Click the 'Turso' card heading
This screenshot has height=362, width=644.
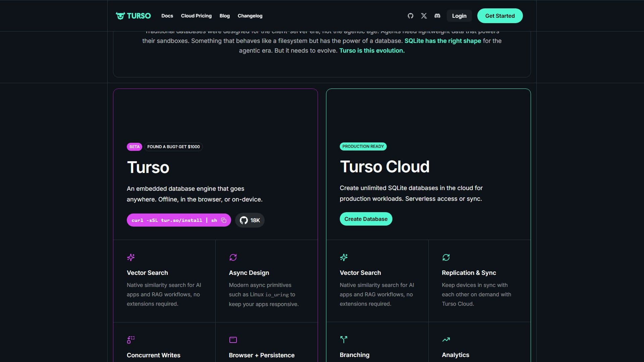[148, 167]
